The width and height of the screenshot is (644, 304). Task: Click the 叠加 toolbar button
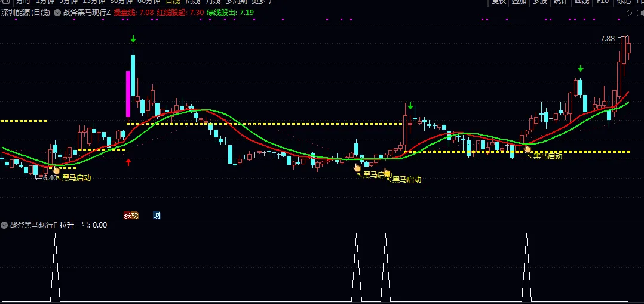[x=519, y=2]
